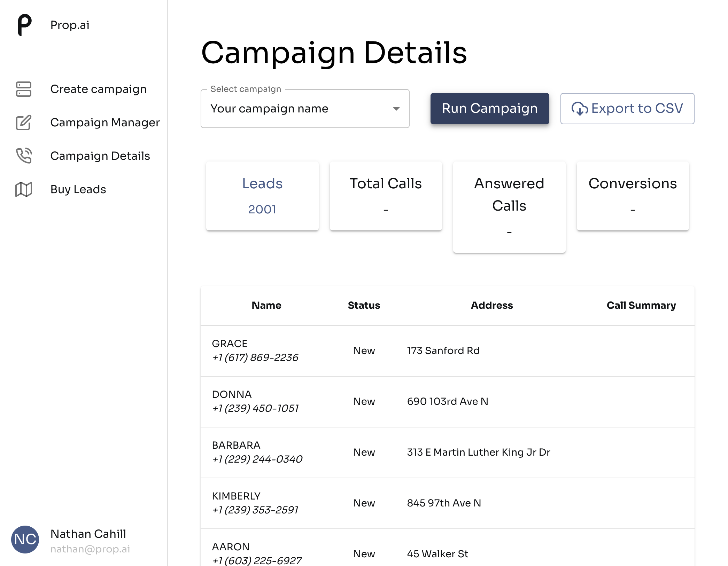Click phone number +1 (239) 353-2591
The image size is (728, 566).
coord(255,510)
